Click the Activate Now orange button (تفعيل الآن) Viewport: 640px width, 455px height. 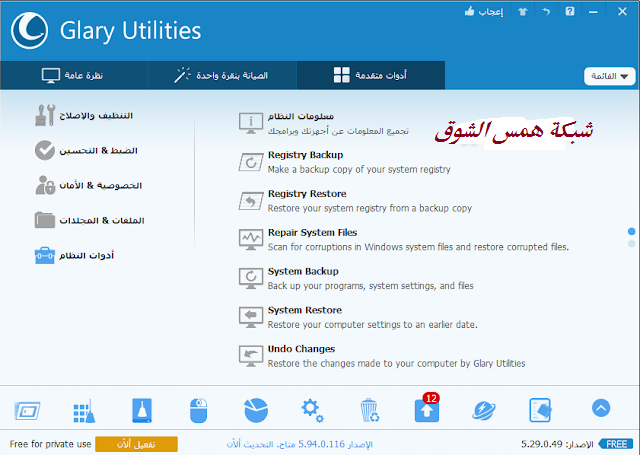pos(136,444)
